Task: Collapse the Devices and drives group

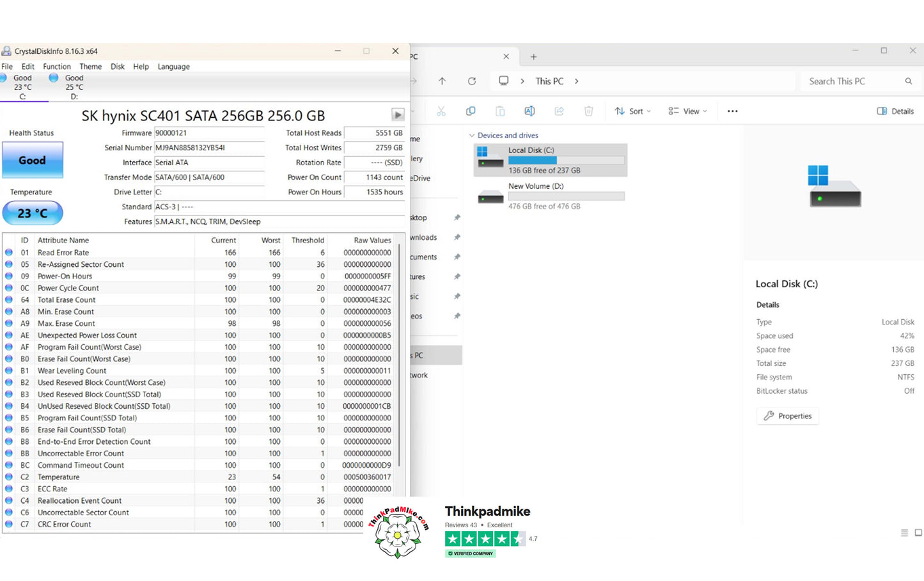Action: tap(472, 136)
